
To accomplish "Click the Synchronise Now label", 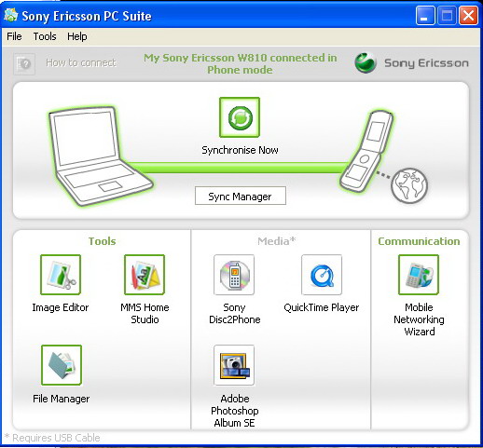I will (240, 150).
